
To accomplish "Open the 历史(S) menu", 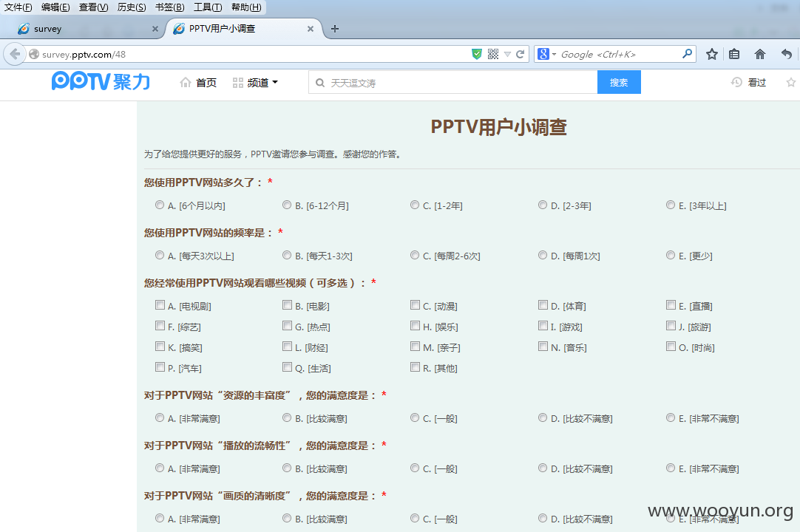I will pyautogui.click(x=132, y=7).
